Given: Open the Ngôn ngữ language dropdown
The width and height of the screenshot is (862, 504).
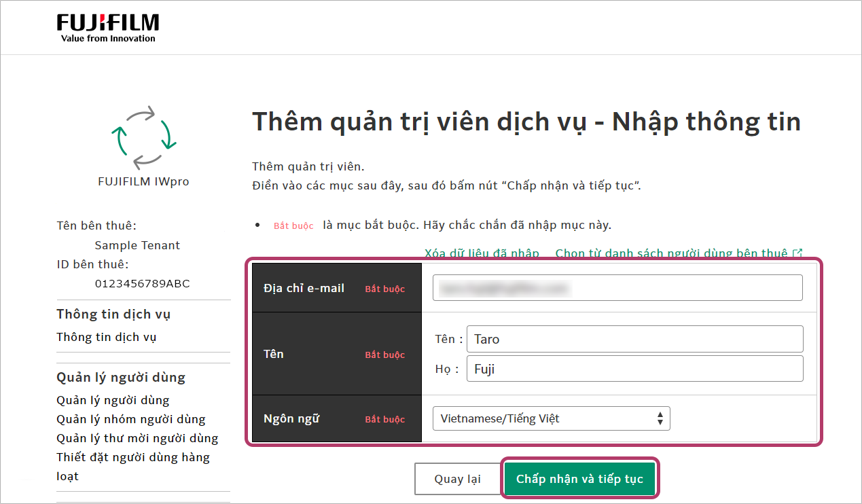Looking at the screenshot, I should (551, 418).
